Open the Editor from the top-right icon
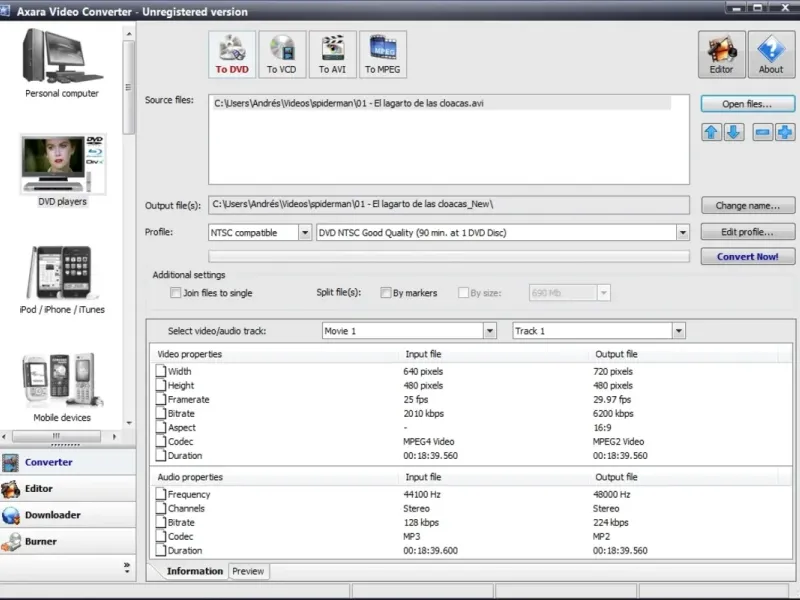800x600 pixels. [721, 54]
